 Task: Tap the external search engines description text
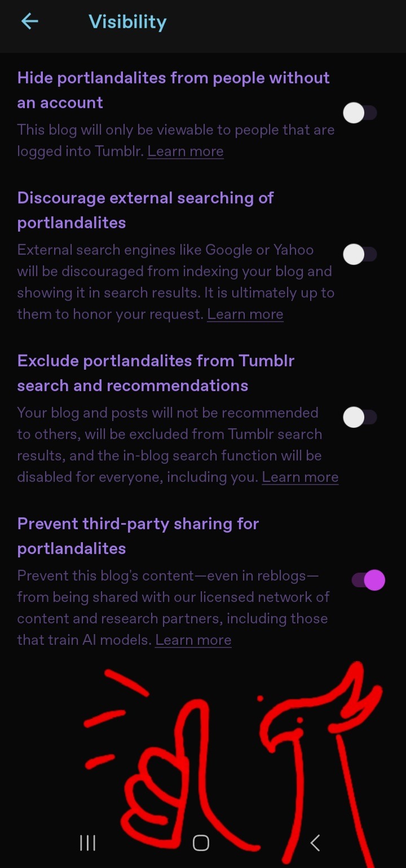coord(175,272)
